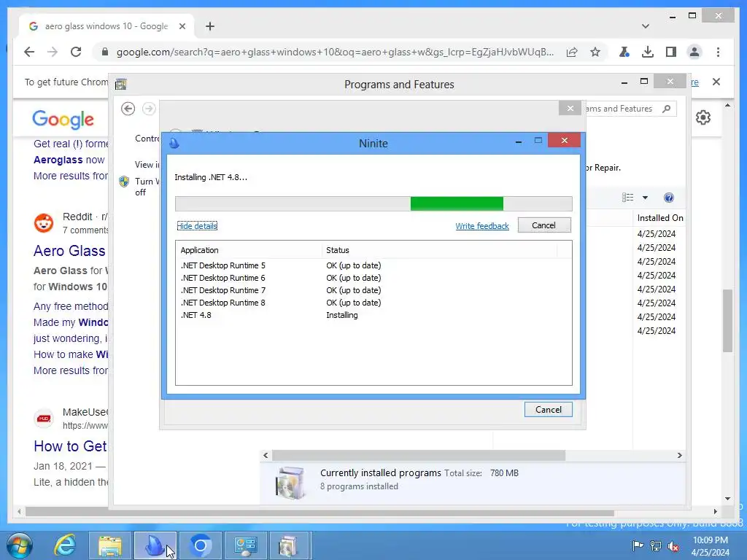Click the share page icon in Chrome
The height and width of the screenshot is (560, 747).
coord(572,52)
